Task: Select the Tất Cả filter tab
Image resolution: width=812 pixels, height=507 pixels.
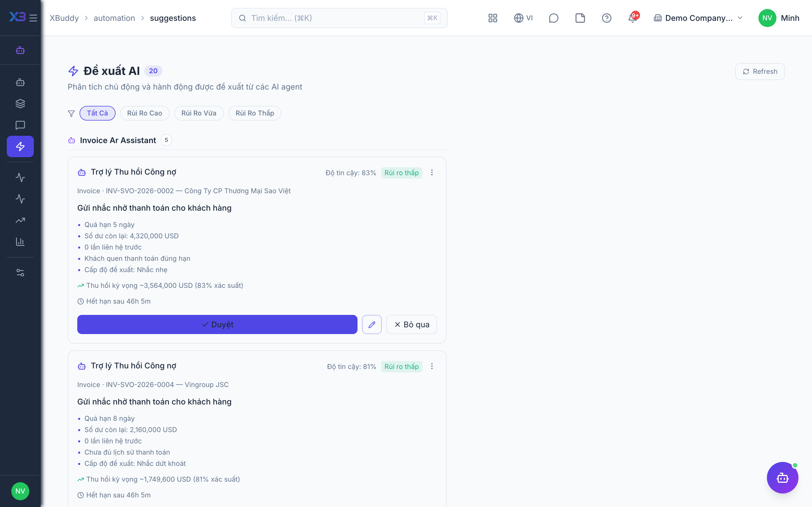Action: coord(97,113)
